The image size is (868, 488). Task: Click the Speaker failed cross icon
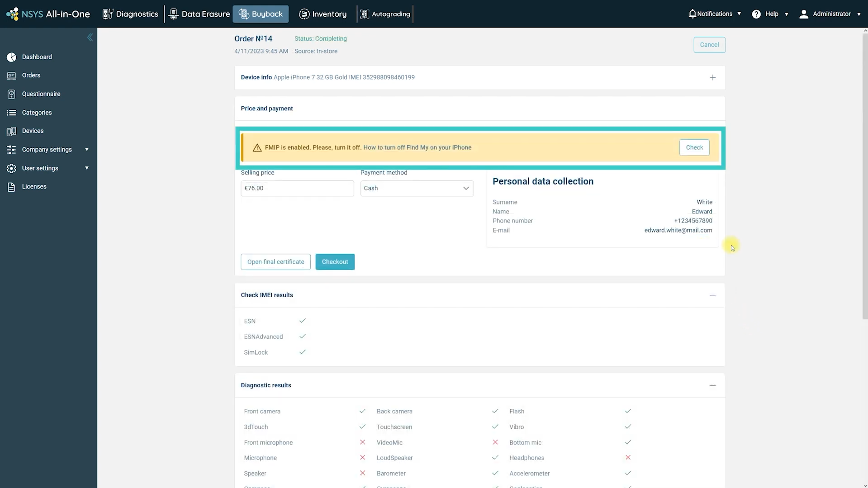362,473
